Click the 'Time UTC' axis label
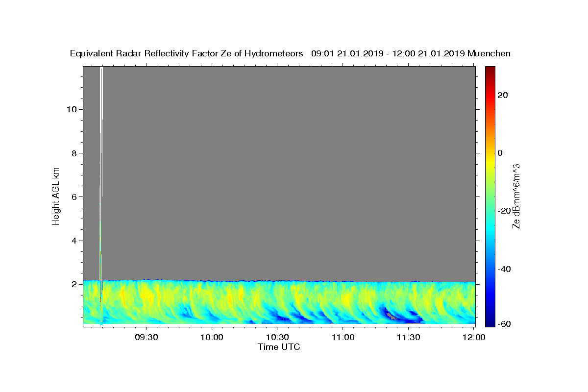 (279, 347)
